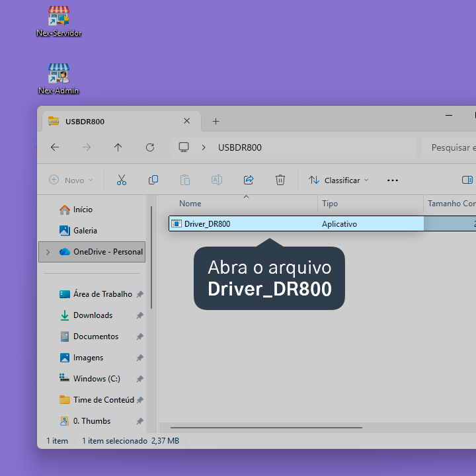Click the Pesquisar search field
Viewport: 476px width, 476px height.
(x=449, y=147)
